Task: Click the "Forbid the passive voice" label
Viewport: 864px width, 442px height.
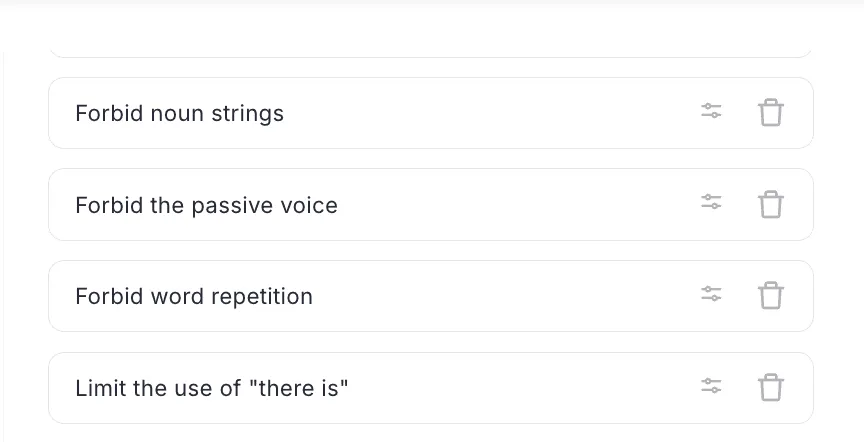Action: 207,206
